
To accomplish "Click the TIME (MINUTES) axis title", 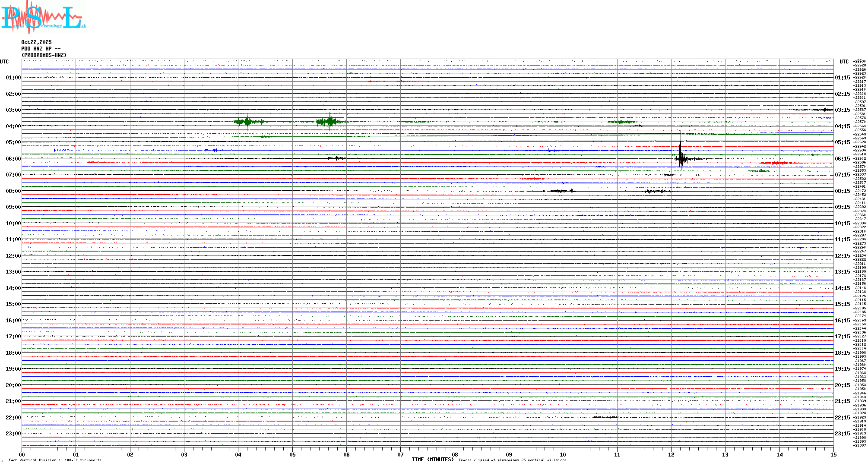I will coord(432,460).
